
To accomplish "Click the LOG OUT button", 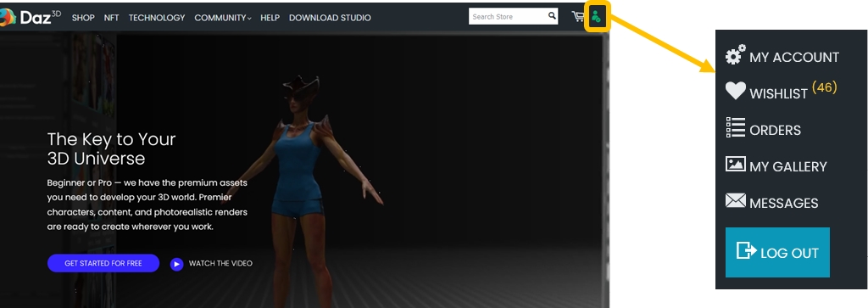I will pos(777,252).
